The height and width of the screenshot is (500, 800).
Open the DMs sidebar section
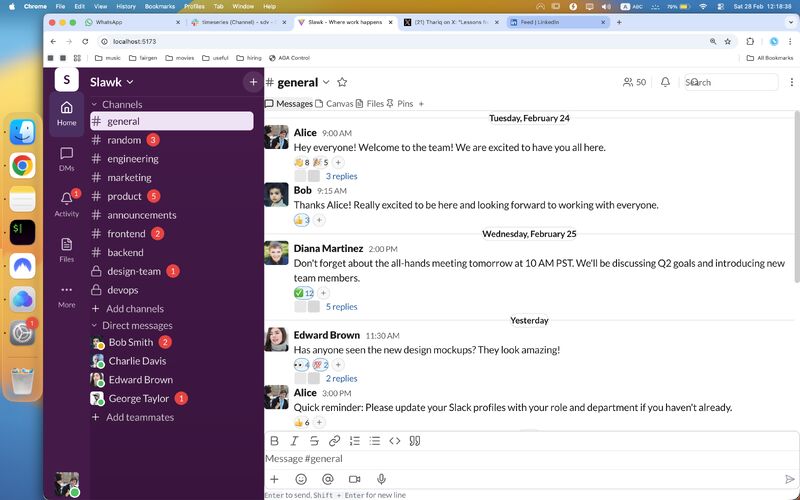pos(66,159)
